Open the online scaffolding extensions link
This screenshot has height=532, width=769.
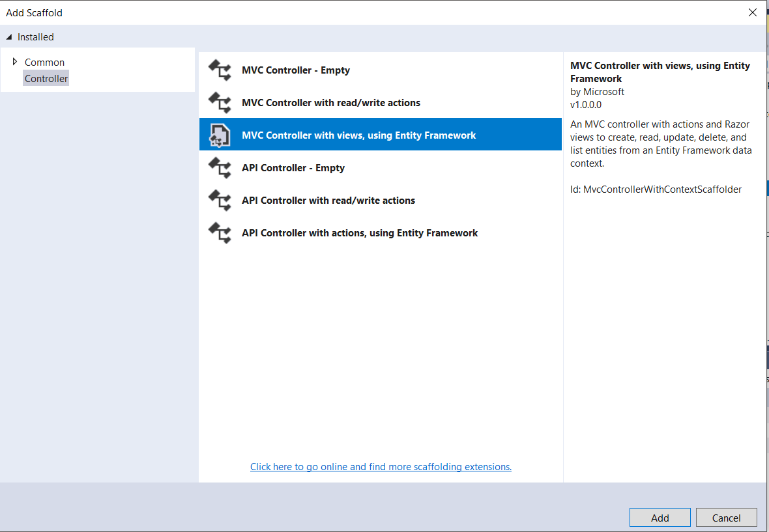tap(381, 466)
